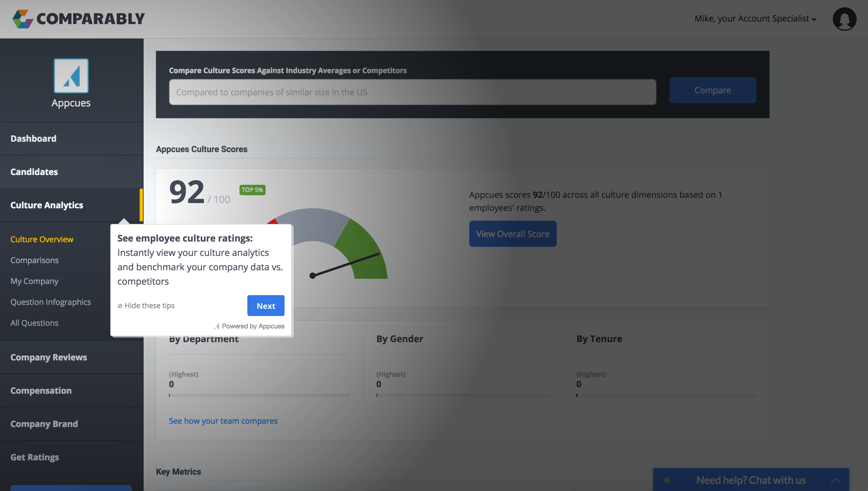Viewport: 868px width, 491px height.
Task: Click the TOP 5% badge
Action: [x=253, y=190]
